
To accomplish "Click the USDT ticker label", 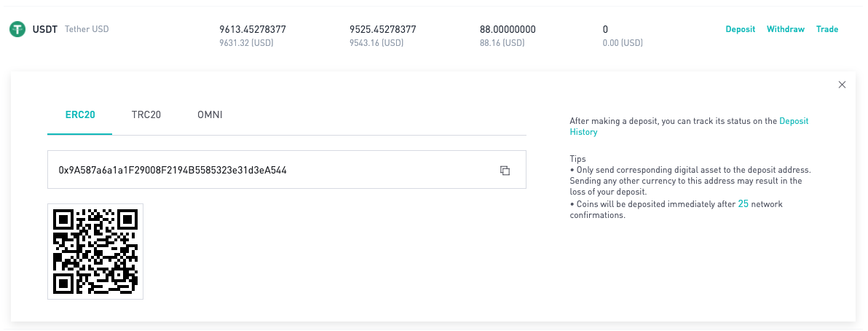I will [45, 29].
